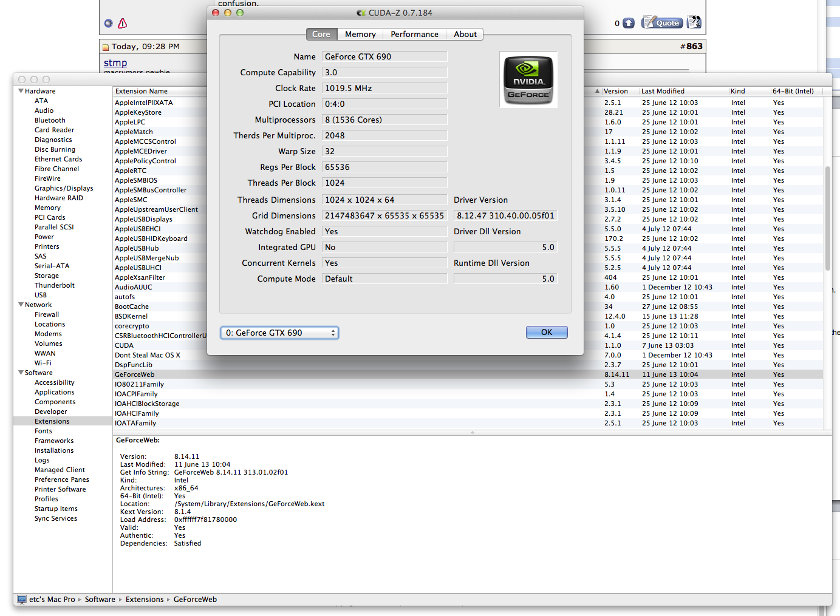Image resolution: width=840 pixels, height=616 pixels.
Task: Select Graphics/Displays in Hardware list
Action: click(x=64, y=188)
